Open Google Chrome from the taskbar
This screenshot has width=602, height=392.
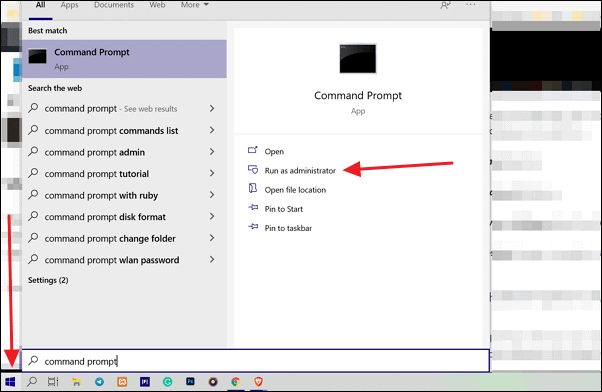[235, 382]
